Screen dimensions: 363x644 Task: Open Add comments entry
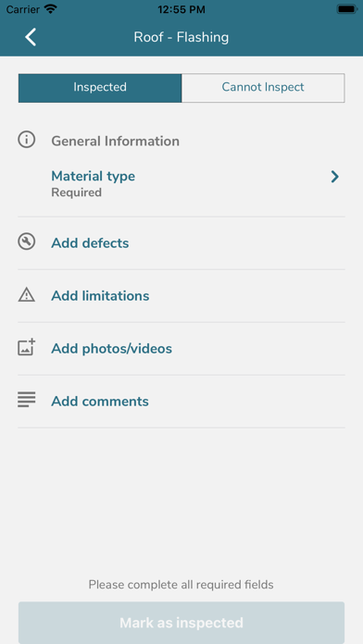point(181,402)
